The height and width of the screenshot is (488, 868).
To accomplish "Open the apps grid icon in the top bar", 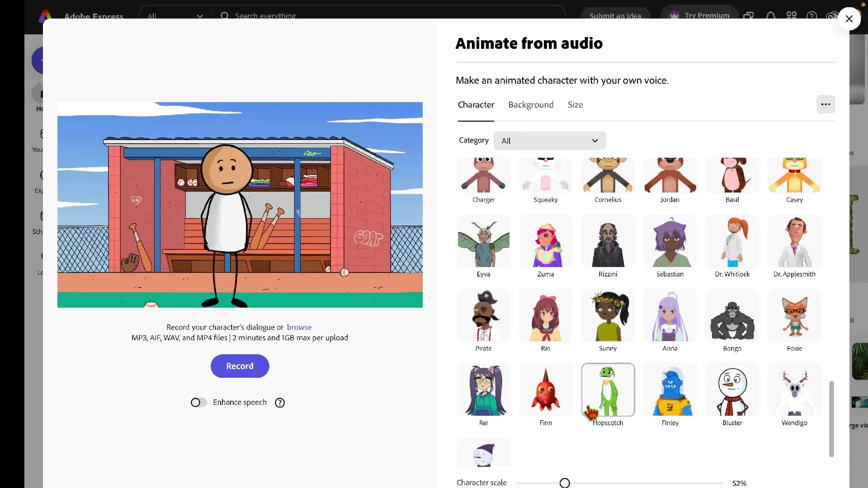I will click(792, 15).
